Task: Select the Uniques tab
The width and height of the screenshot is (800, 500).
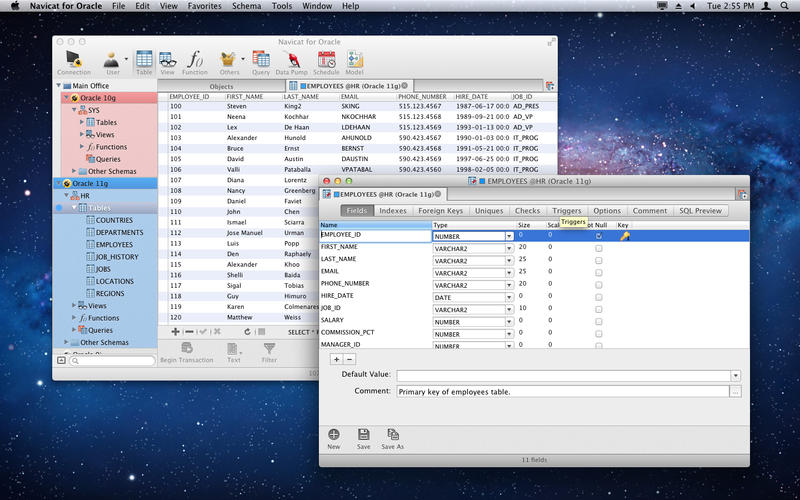Action: [x=489, y=211]
